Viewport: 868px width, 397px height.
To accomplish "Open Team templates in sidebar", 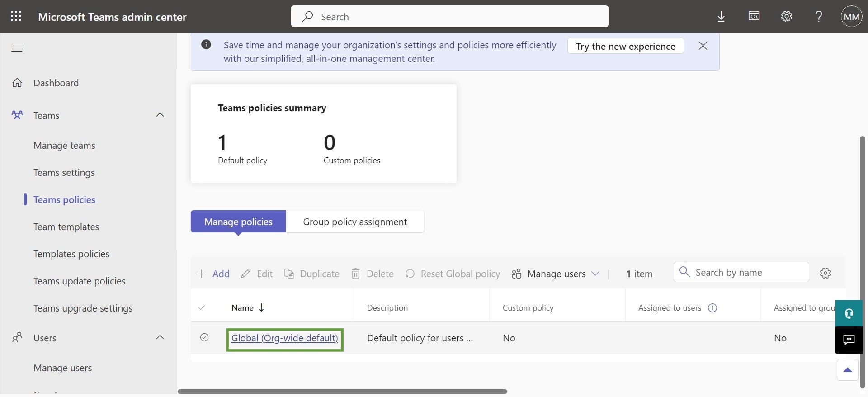I will click(66, 227).
